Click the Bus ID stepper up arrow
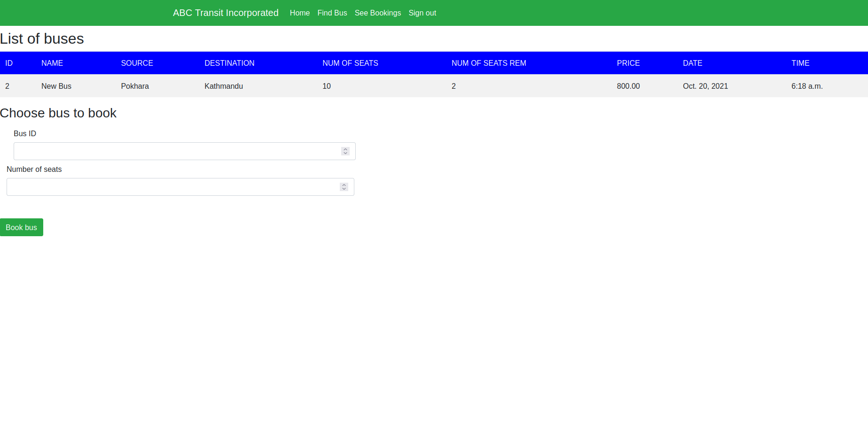Viewport: 868px width, 440px height. pos(345,149)
